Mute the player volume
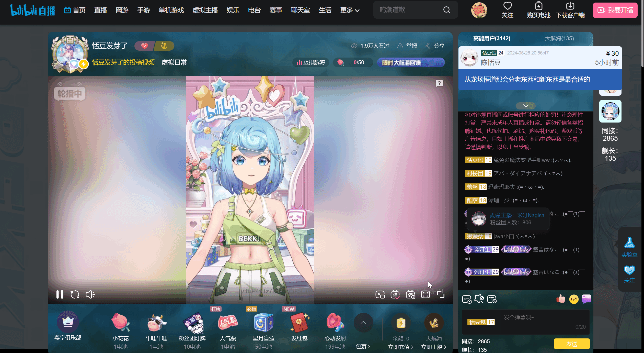This screenshot has height=353, width=644. click(90, 294)
